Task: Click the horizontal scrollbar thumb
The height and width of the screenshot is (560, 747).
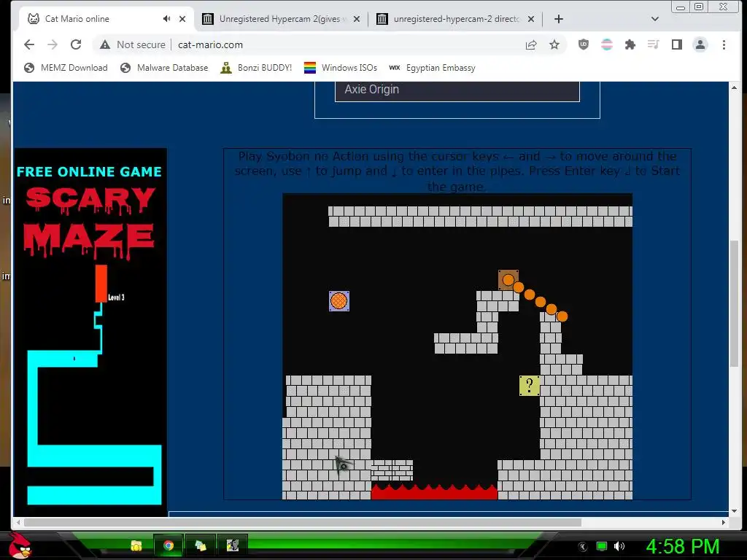Action: (303, 522)
